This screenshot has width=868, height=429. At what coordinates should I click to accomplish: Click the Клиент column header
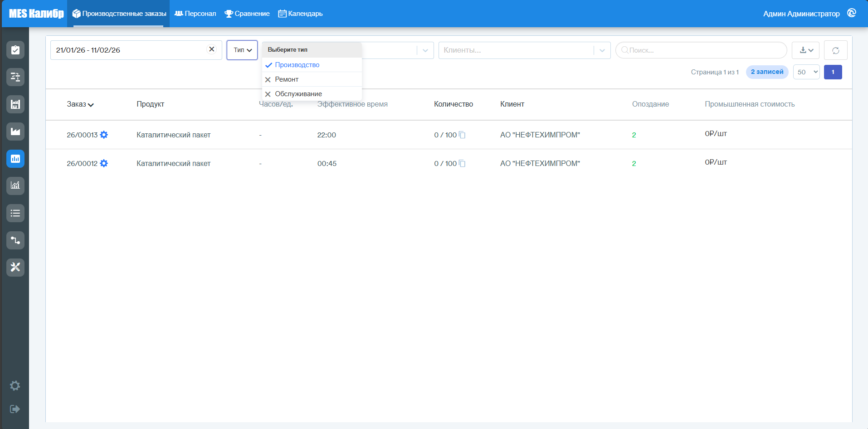pos(512,104)
